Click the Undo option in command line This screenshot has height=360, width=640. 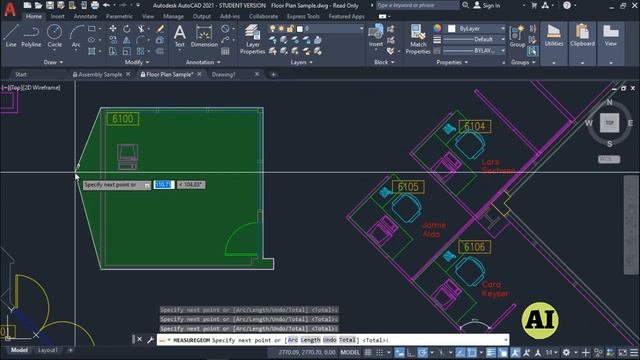click(330, 340)
